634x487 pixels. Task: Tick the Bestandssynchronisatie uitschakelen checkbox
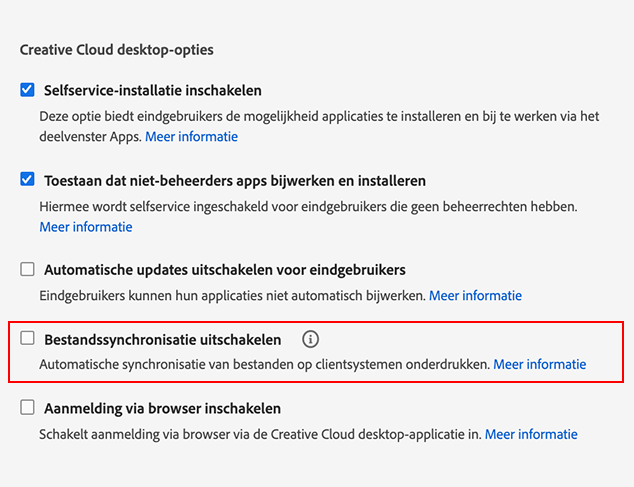[28, 339]
